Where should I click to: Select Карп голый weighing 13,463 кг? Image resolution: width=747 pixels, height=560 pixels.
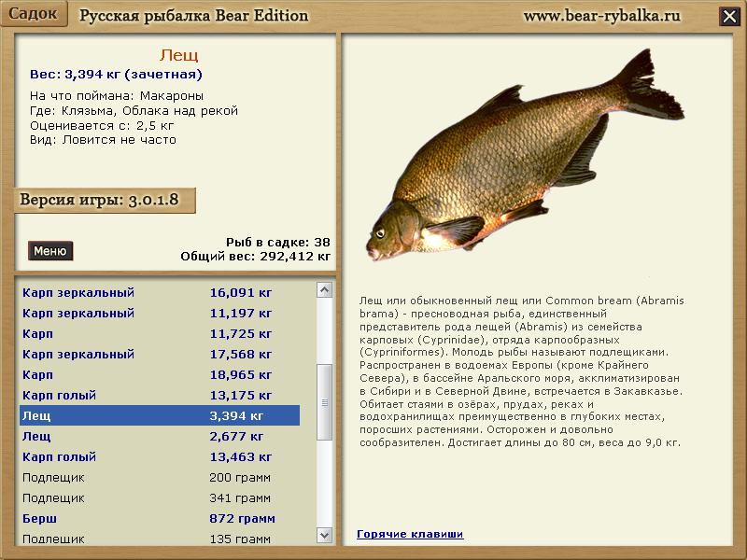point(159,457)
